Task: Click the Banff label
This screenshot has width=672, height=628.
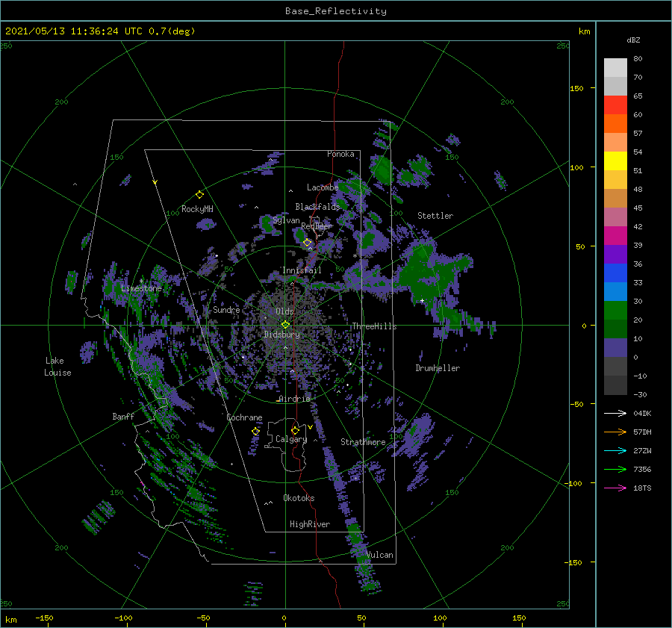Action: (123, 416)
